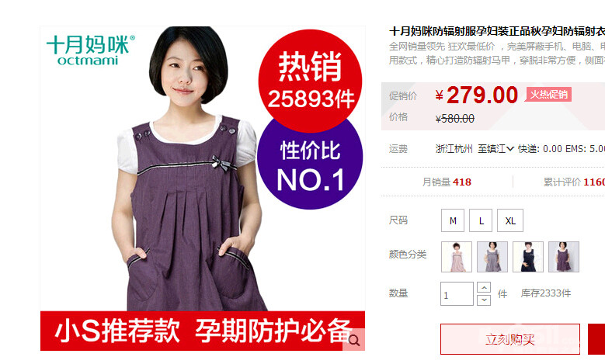Viewport: 605px width, 364px height.
Task: Click the main product photo
Action: 203,188
